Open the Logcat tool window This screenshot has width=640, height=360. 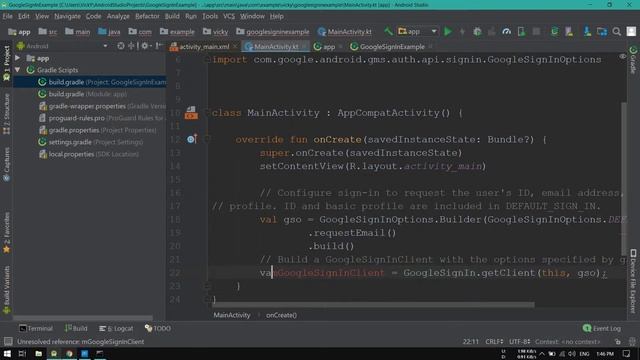[x=116, y=328]
